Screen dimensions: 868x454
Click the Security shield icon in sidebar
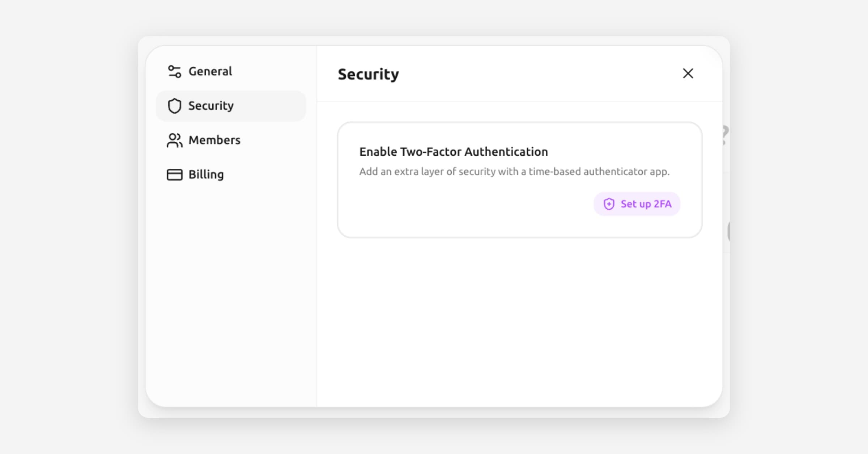(174, 106)
